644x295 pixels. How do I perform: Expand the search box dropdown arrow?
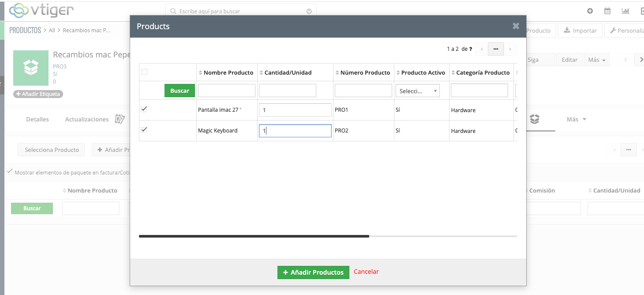pyautogui.click(x=309, y=11)
